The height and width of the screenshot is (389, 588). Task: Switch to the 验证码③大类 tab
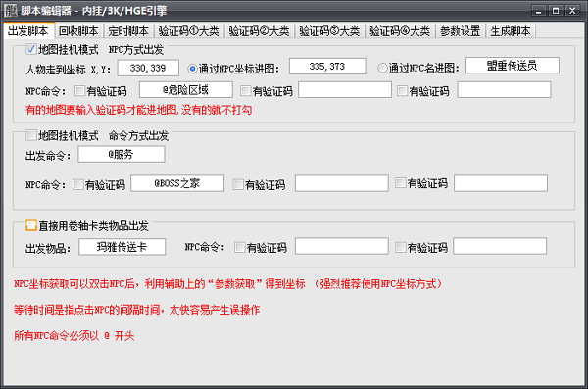pos(329,31)
